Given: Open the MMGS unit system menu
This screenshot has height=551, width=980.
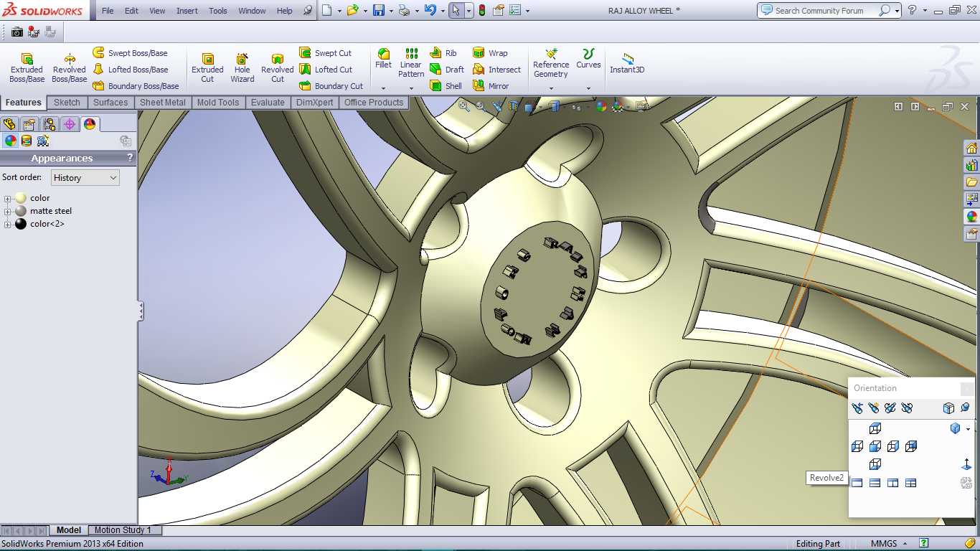Looking at the screenshot, I should coord(889,543).
